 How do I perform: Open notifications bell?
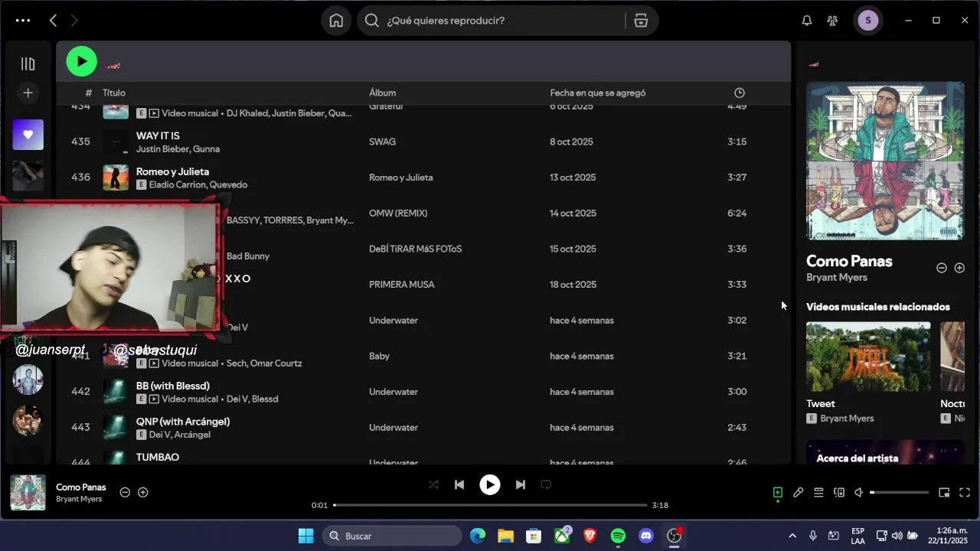point(807,21)
